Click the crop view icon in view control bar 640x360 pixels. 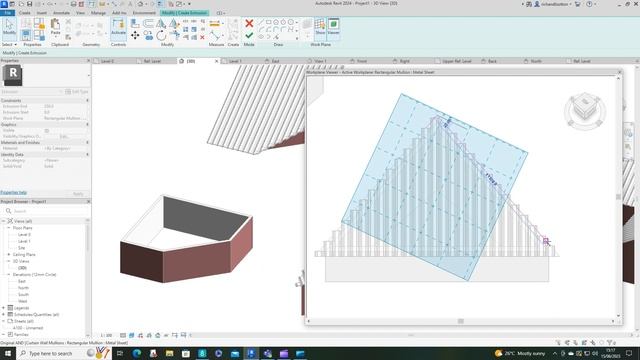point(175,335)
